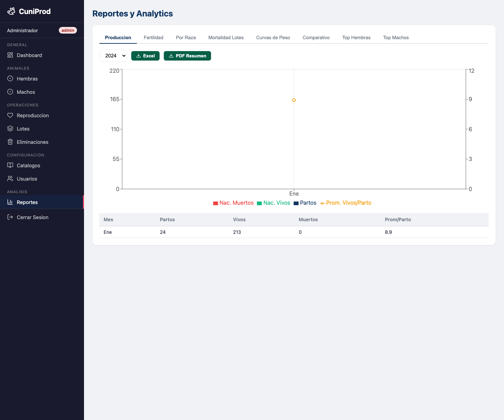Toggle Nac. Muertos red legend swatch
The height and width of the screenshot is (420, 504).
tap(216, 203)
